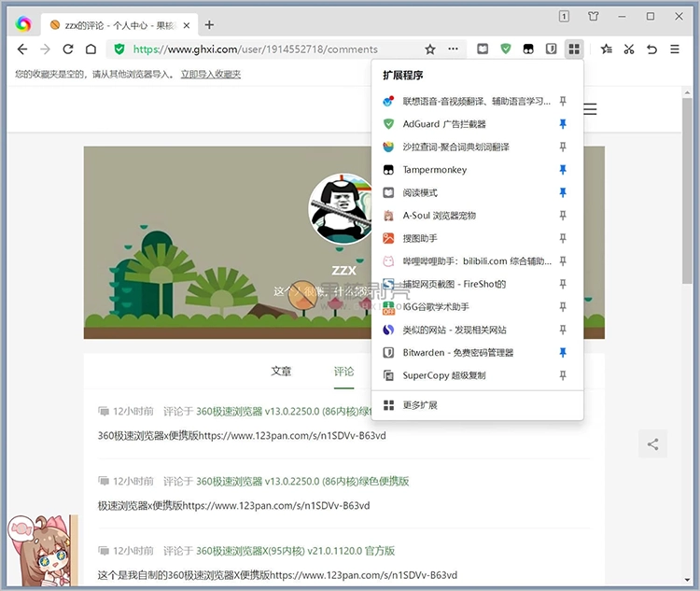
Task: Bookmark the page with the star icon
Action: pos(430,49)
